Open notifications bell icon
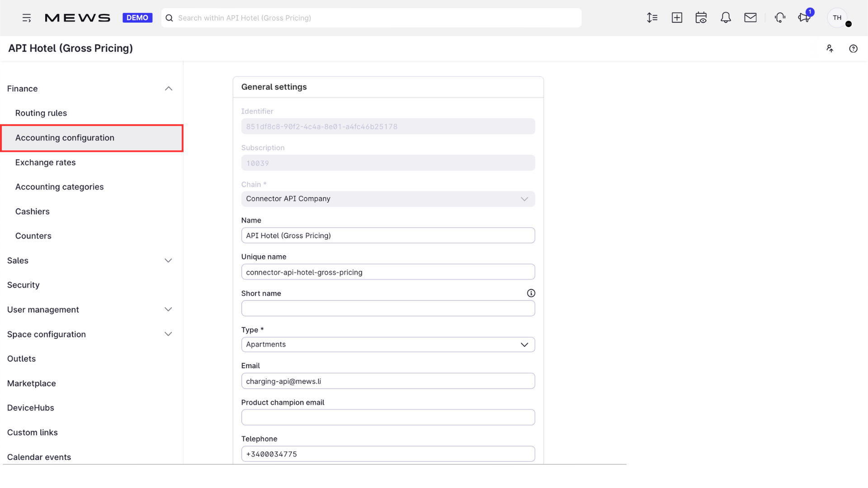868x488 pixels. pos(726,18)
